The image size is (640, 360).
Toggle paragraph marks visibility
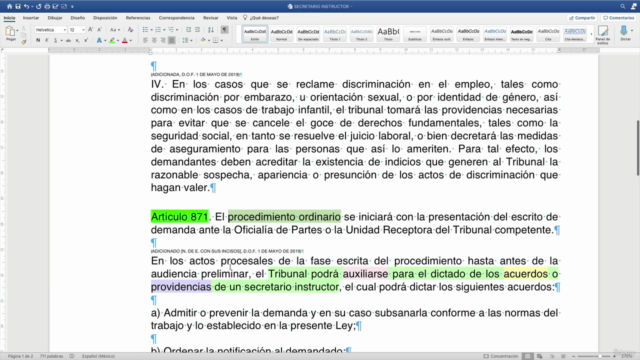click(x=225, y=30)
